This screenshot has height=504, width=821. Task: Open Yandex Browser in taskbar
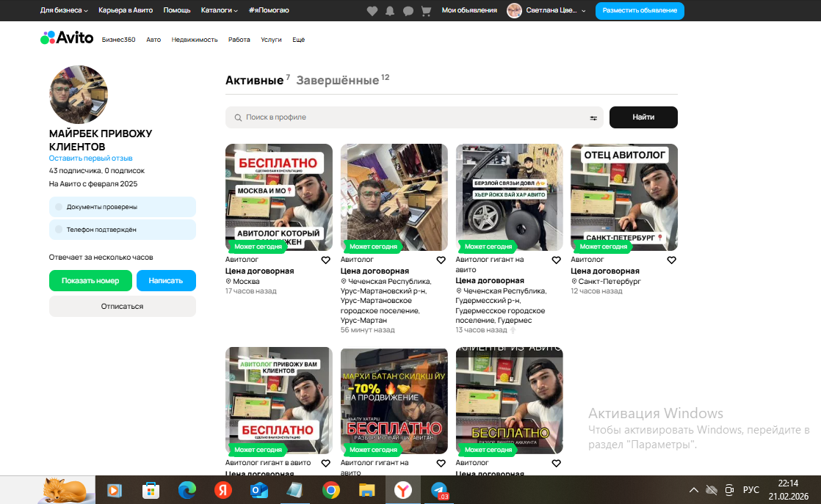(x=402, y=490)
